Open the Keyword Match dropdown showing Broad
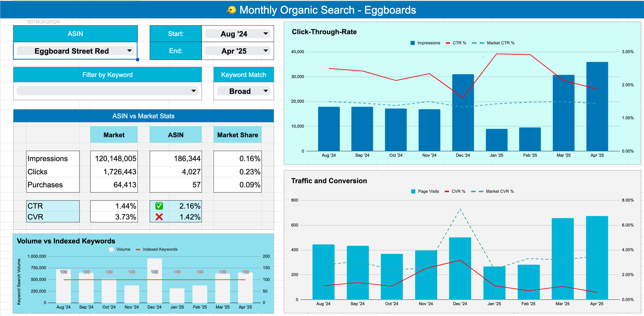This screenshot has height=316, width=644. [244, 91]
